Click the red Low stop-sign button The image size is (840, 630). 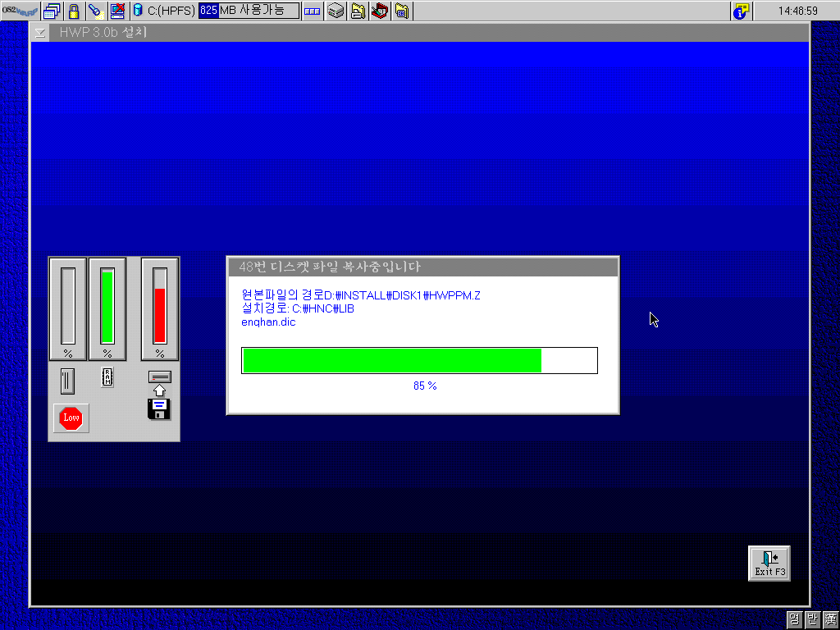point(71,418)
